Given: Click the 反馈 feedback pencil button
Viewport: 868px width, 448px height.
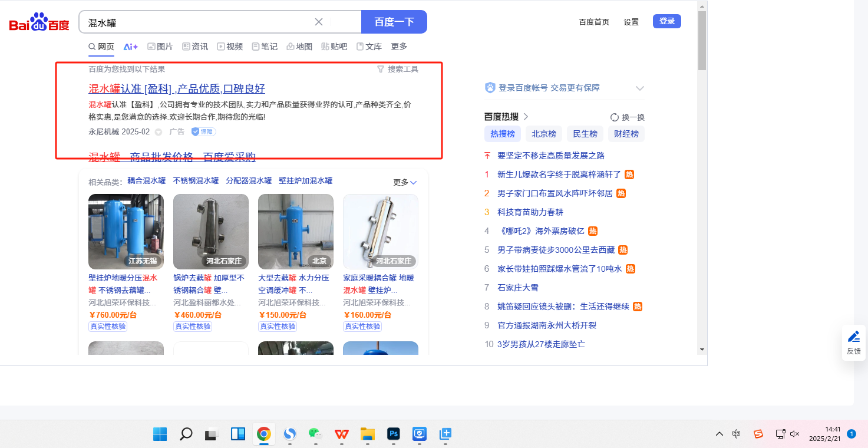Looking at the screenshot, I should pos(854,342).
